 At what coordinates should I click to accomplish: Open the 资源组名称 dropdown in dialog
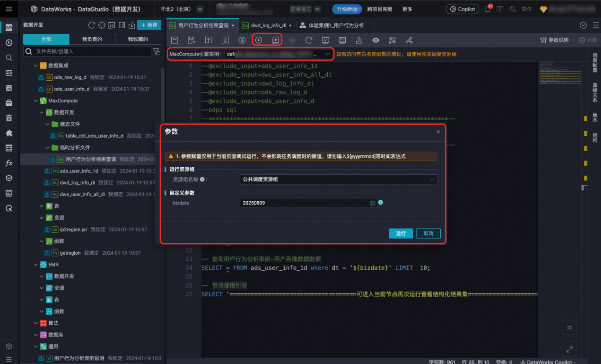pyautogui.click(x=338, y=179)
